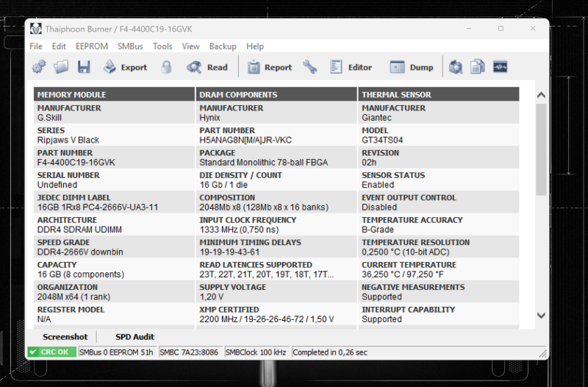Select XMP certified 2200 MHz value
The width and height of the screenshot is (588, 387).
(x=267, y=319)
